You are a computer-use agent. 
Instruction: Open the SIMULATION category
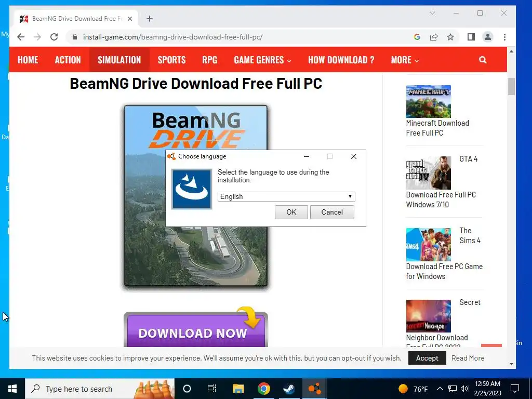(119, 60)
